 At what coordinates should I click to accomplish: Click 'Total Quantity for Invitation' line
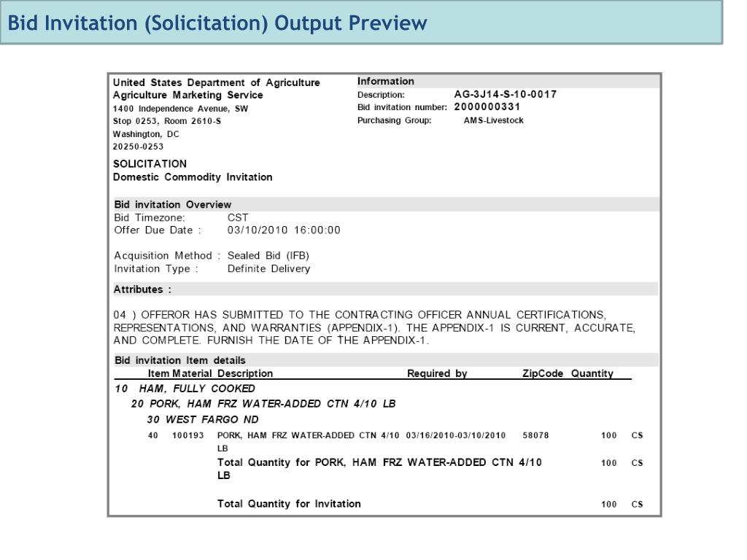point(289,504)
